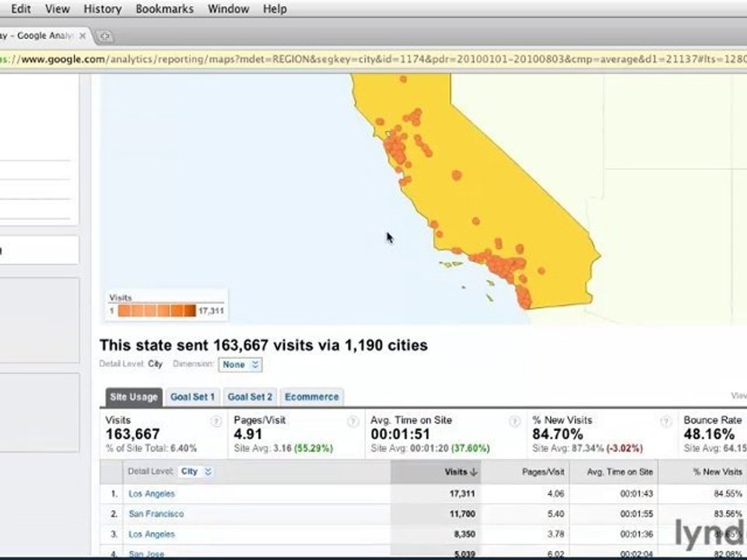Image resolution: width=747 pixels, height=560 pixels.
Task: Sort by % New Visits column
Action: click(717, 472)
